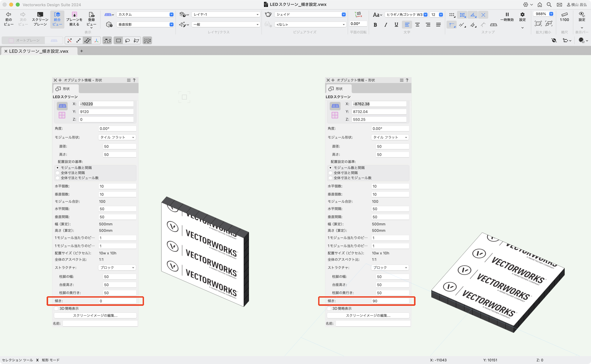The height and width of the screenshot is (364, 591).
Task: Select the Lasso selection mode icon
Action: pos(127,41)
